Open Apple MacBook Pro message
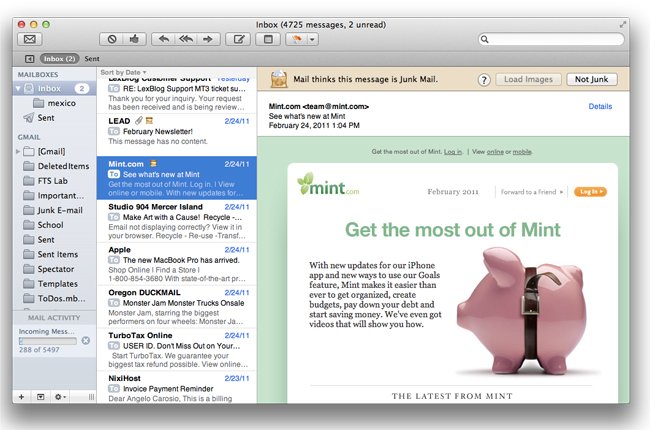Viewport: 650px width, 430px height. click(x=177, y=264)
